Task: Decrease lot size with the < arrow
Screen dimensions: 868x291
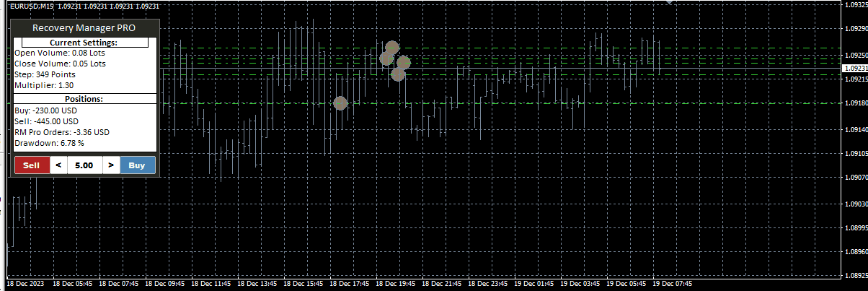Action: (58, 165)
